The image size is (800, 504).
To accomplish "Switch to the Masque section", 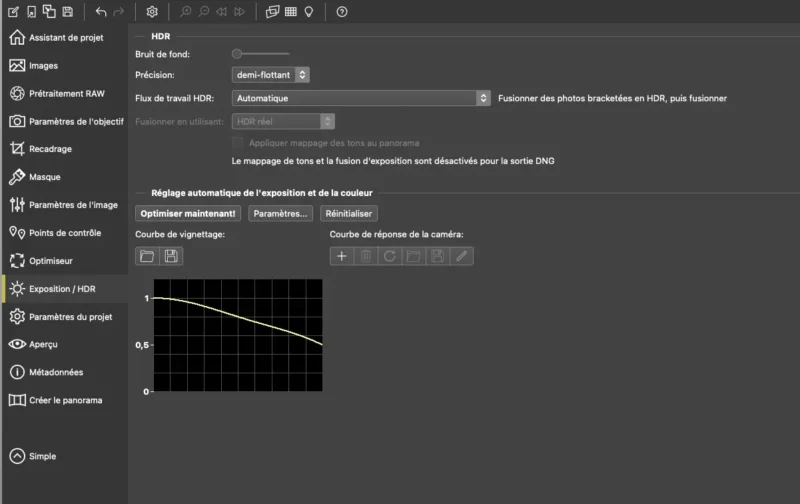I will click(x=65, y=177).
